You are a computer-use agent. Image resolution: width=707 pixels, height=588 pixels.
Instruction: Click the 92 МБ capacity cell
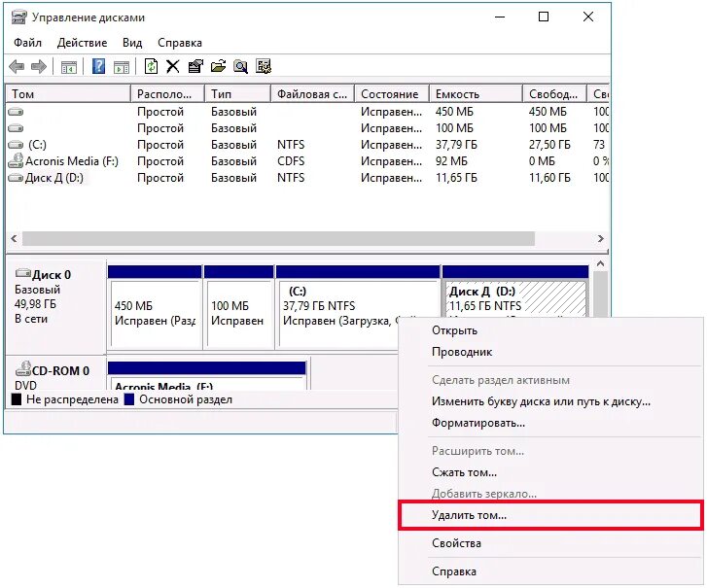(451, 161)
